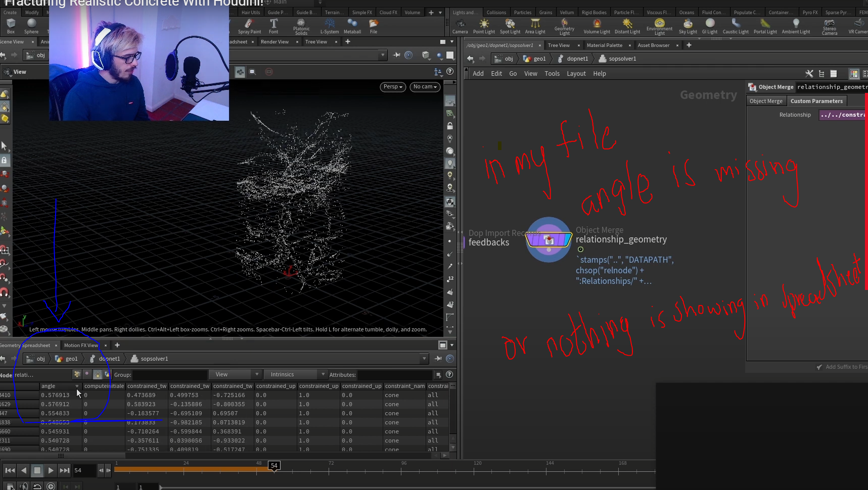
Task: Toggle the scene view pane pin
Action: (x=397, y=55)
